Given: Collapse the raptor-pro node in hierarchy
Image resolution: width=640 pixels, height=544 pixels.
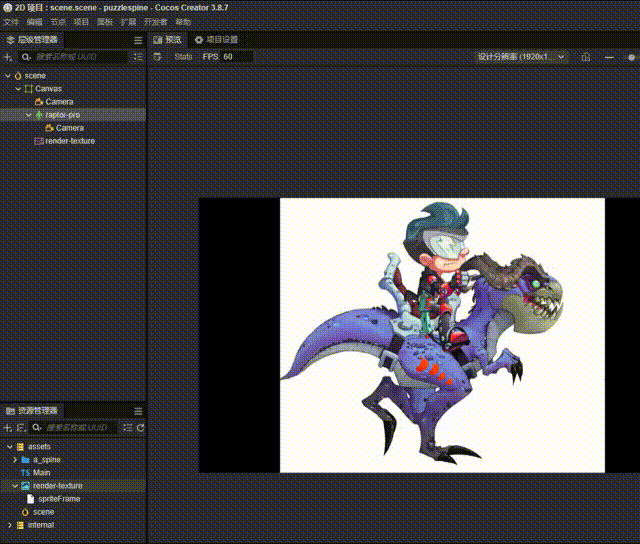Looking at the screenshot, I should pos(29,115).
